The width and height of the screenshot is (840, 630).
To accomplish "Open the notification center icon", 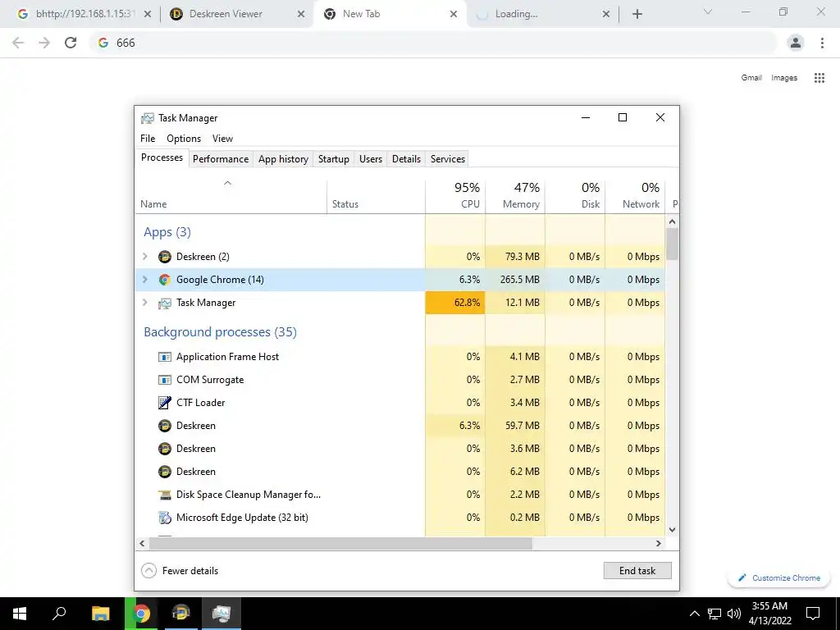I will coord(813,614).
